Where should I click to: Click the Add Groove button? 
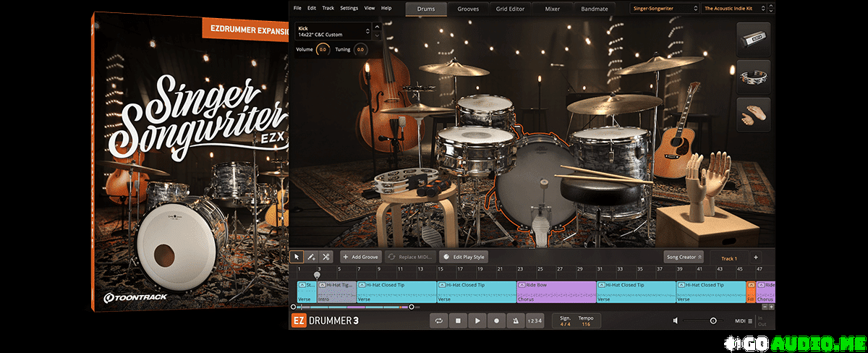tap(361, 257)
